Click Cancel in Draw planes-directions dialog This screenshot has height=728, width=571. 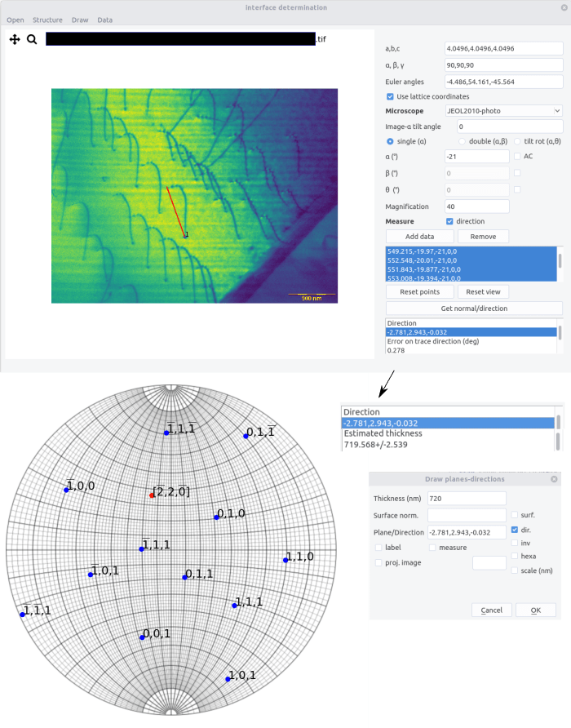(x=492, y=610)
